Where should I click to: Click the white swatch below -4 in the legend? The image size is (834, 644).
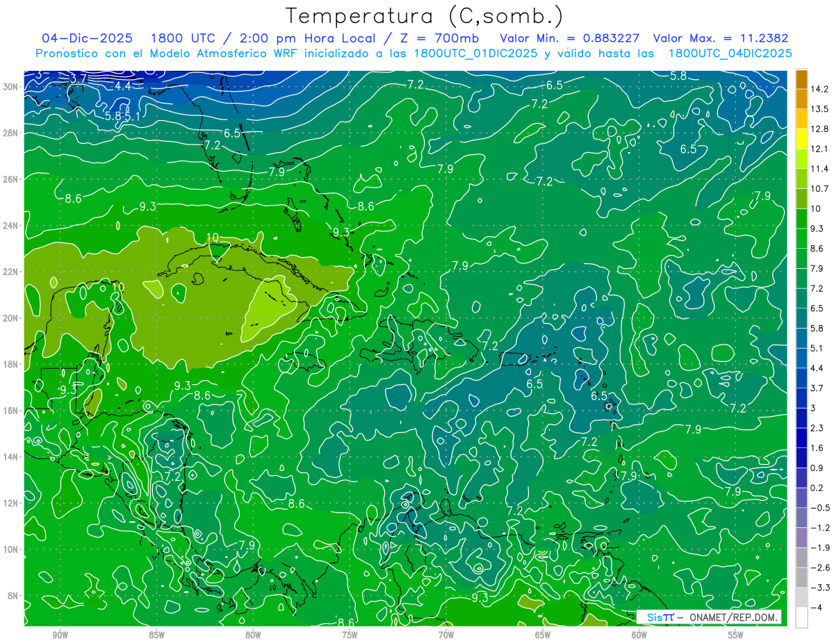point(801,617)
